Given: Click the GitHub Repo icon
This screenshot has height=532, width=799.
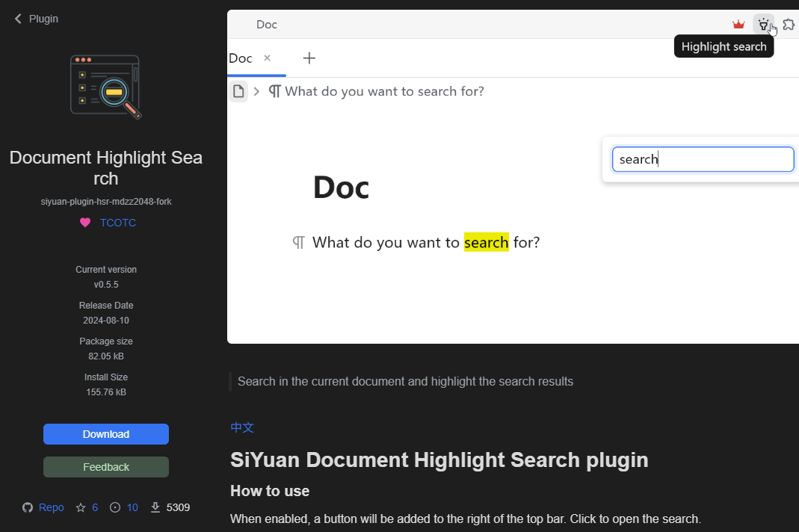Looking at the screenshot, I should 28,507.
